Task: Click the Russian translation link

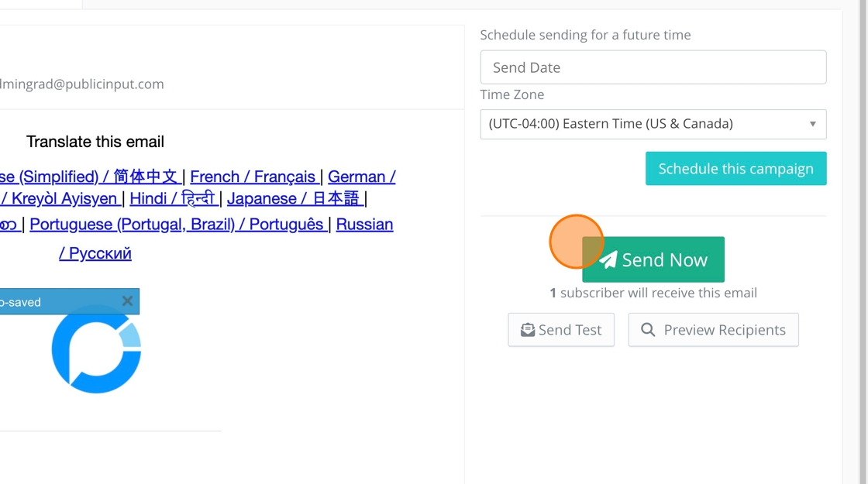Action: tap(364, 225)
